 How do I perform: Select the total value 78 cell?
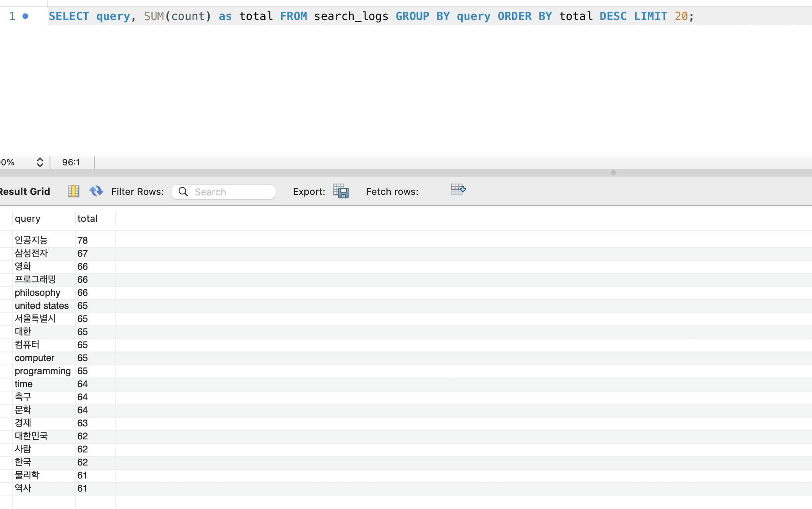[x=83, y=240]
